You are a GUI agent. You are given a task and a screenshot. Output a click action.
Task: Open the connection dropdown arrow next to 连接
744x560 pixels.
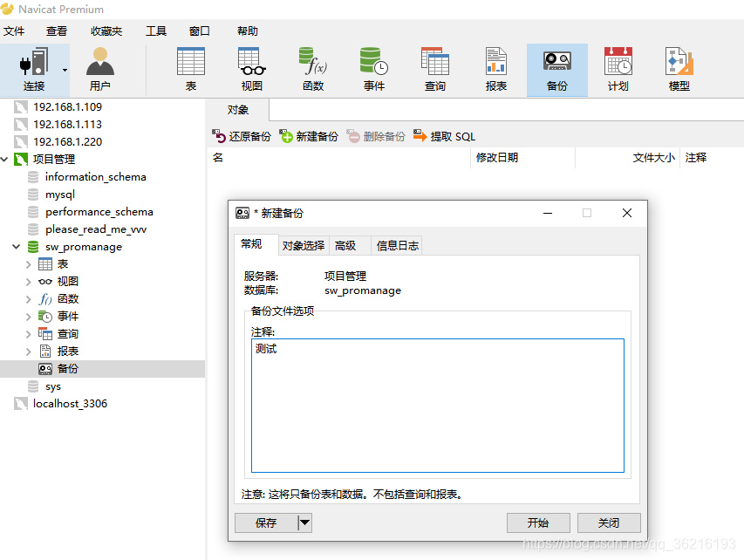[65, 71]
